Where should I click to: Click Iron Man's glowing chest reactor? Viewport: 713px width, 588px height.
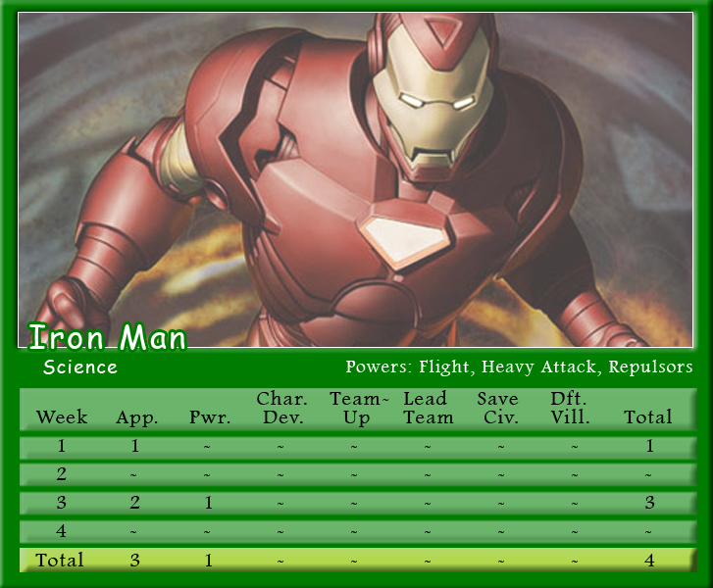tap(403, 235)
